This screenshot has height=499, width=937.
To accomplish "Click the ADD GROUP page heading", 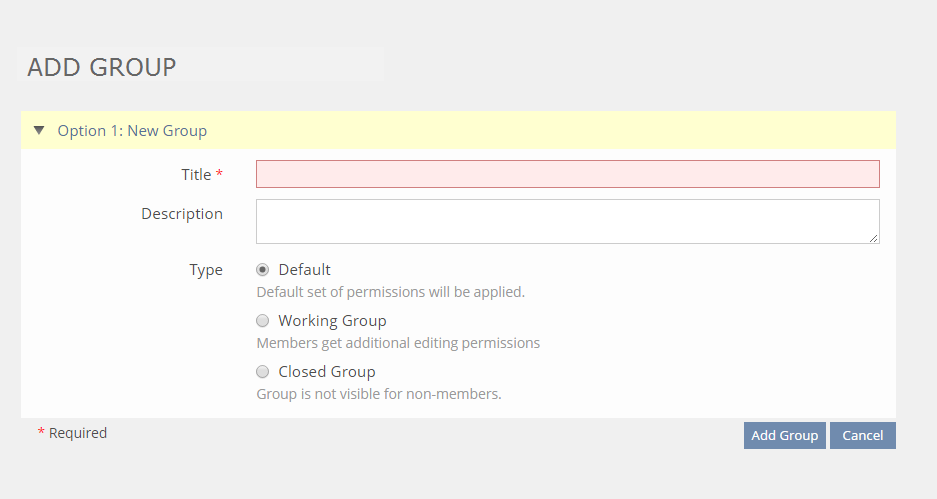I will (102, 67).
